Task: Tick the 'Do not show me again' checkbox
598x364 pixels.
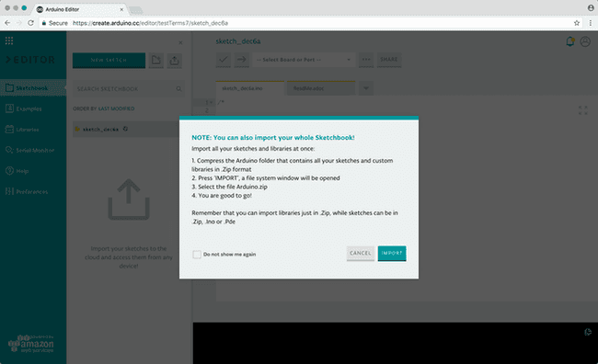Action: coord(197,255)
